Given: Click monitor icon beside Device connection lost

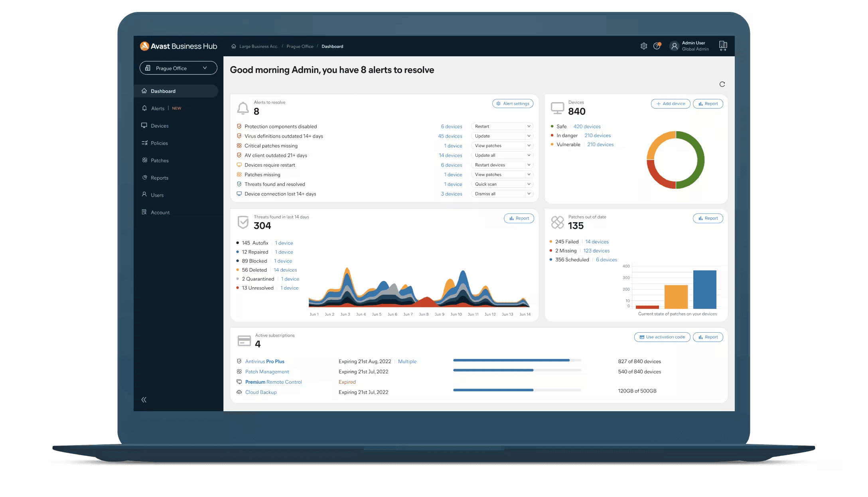Looking at the screenshot, I should click(x=239, y=193).
